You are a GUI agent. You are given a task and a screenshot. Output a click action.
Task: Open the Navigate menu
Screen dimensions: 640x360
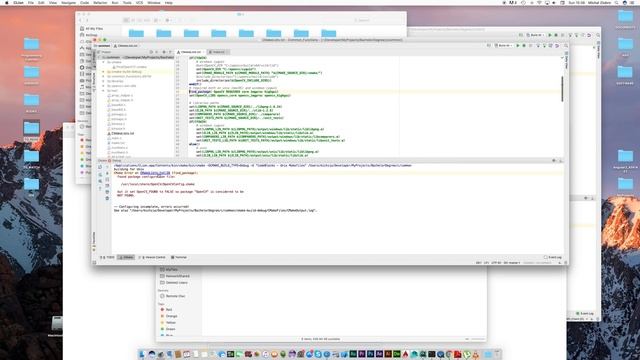pyautogui.click(x=68, y=2)
